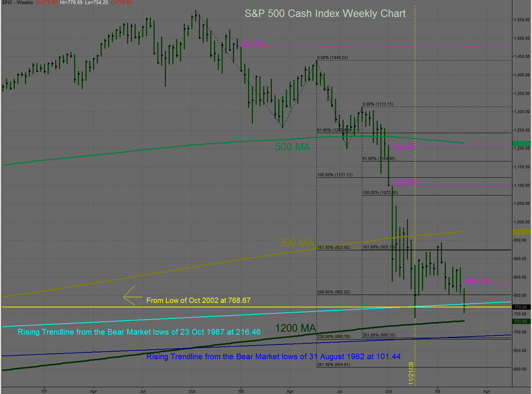
Task: Click the Fibonacci label "238.00% (680.76)"
Action: point(334,336)
